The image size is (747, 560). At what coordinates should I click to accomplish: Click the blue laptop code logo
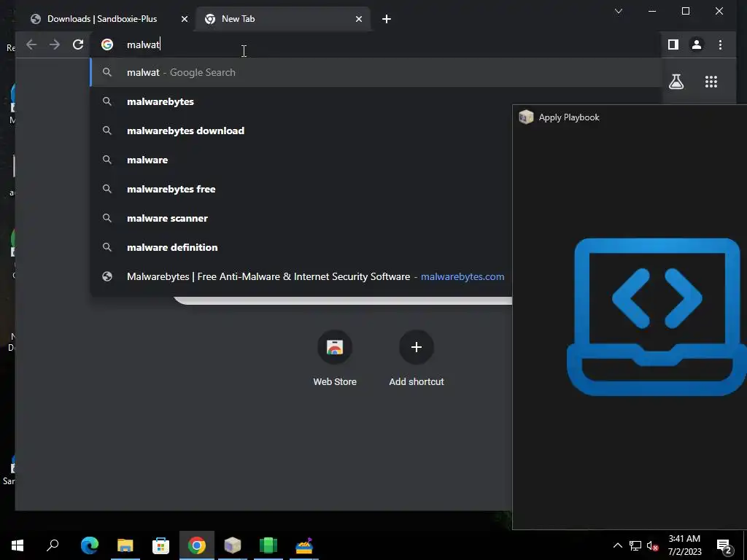click(x=657, y=316)
